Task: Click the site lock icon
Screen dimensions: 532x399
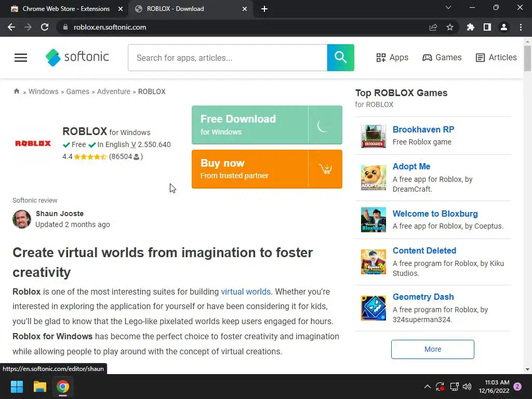Action: (65, 27)
